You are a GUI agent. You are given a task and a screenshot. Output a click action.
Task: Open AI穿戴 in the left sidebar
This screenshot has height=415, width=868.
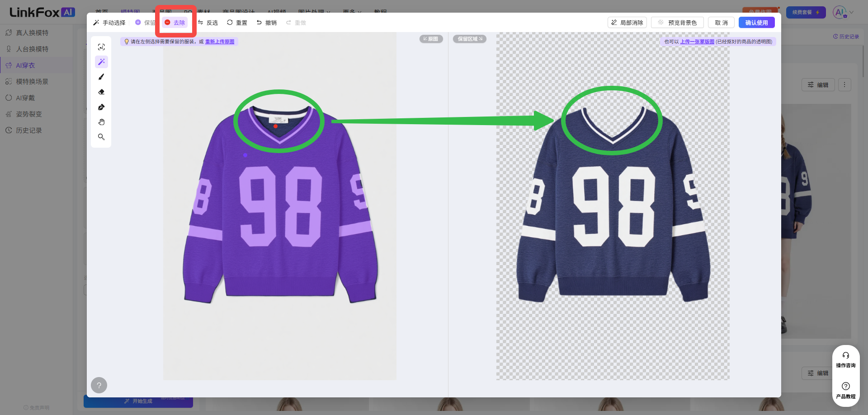[25, 98]
